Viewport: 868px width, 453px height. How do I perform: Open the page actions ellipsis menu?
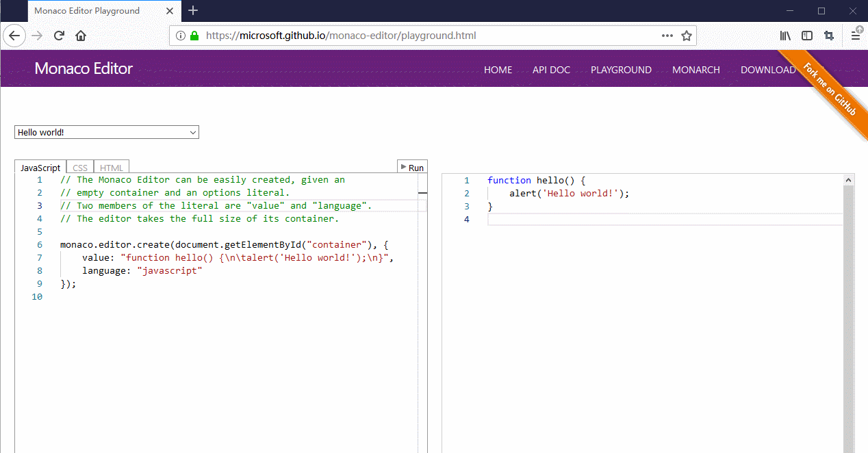[x=667, y=36]
